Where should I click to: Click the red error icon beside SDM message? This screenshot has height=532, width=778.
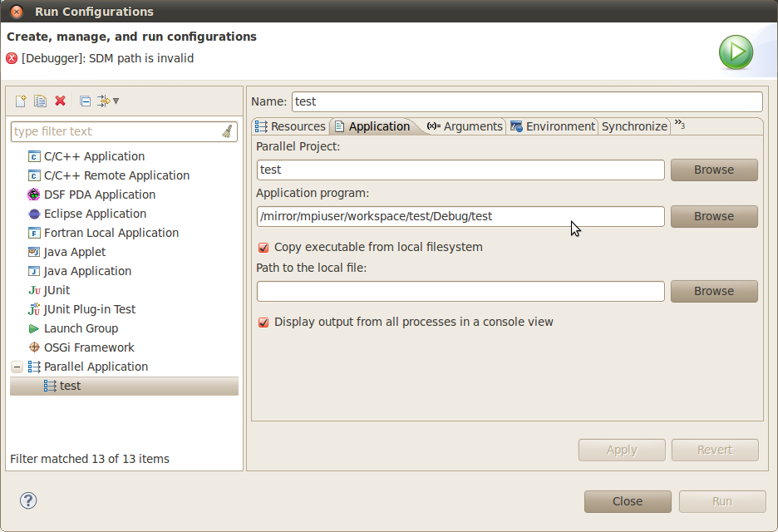(12, 58)
